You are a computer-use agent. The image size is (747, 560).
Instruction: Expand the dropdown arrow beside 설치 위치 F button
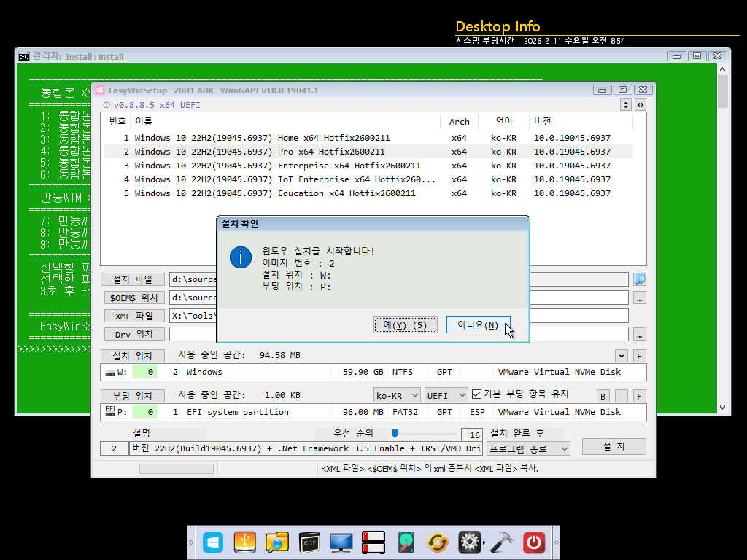[x=622, y=356]
